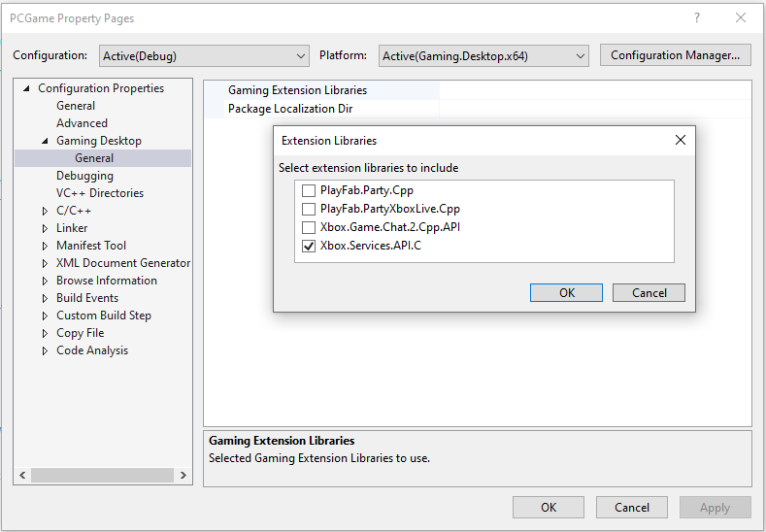The image size is (766, 532).
Task: Click the Xbox.Services.API.C label text
Action: 371,246
